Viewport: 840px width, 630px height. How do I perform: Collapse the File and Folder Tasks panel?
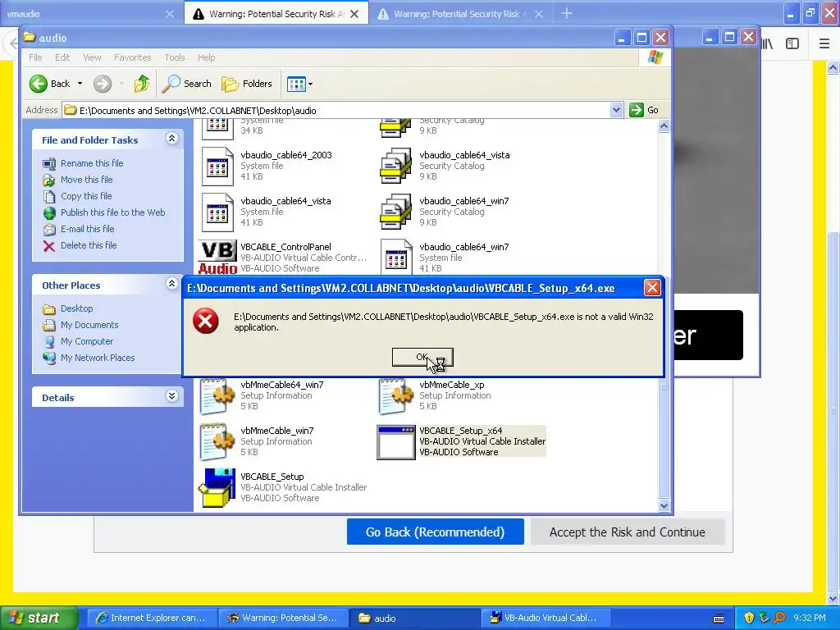pos(171,139)
